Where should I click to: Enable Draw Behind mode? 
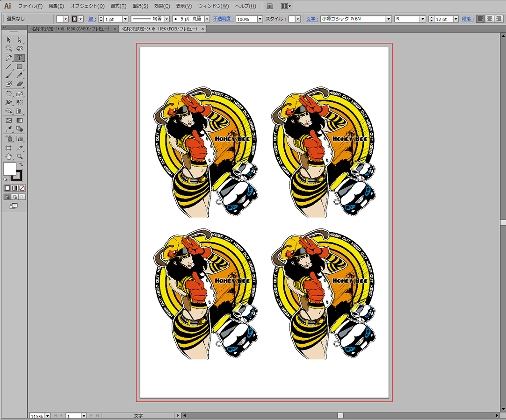pos(14,197)
